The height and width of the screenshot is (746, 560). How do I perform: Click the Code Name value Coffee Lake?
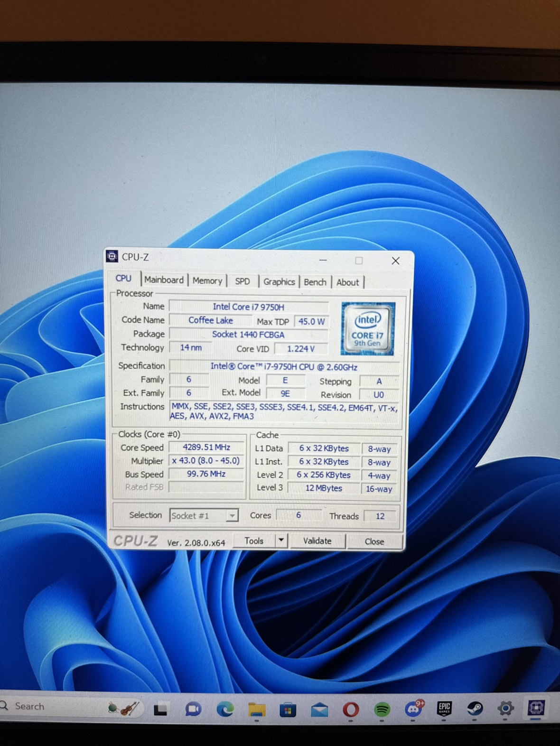pos(211,320)
